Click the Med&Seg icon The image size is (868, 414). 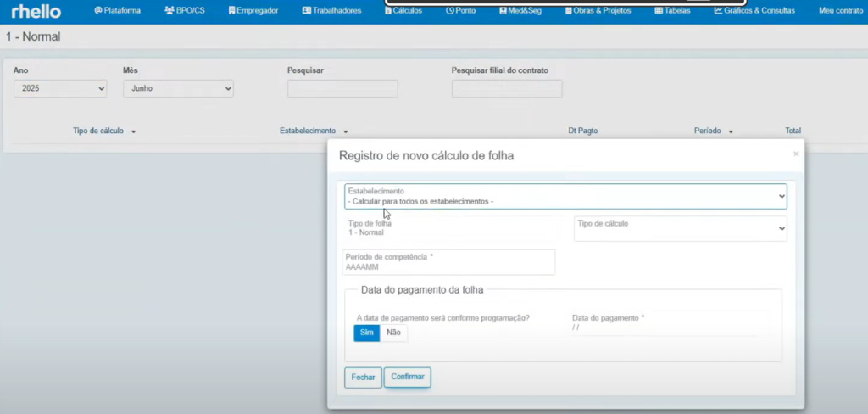point(504,11)
